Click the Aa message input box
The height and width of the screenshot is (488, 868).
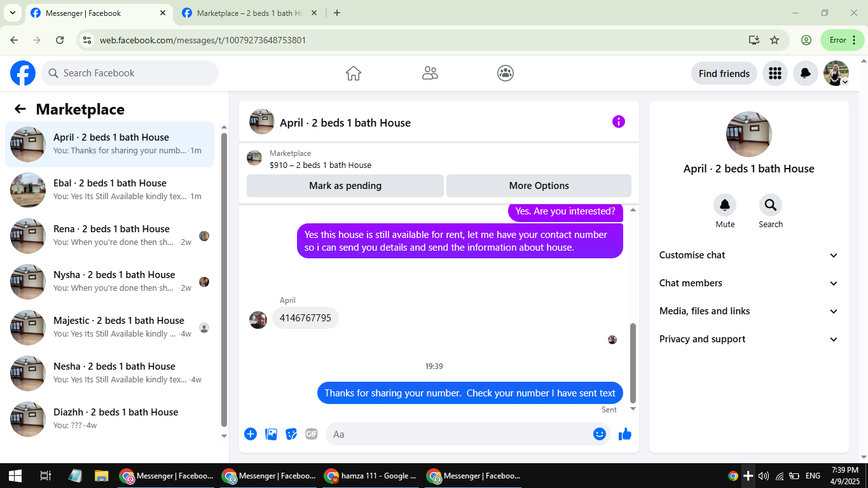(x=469, y=434)
